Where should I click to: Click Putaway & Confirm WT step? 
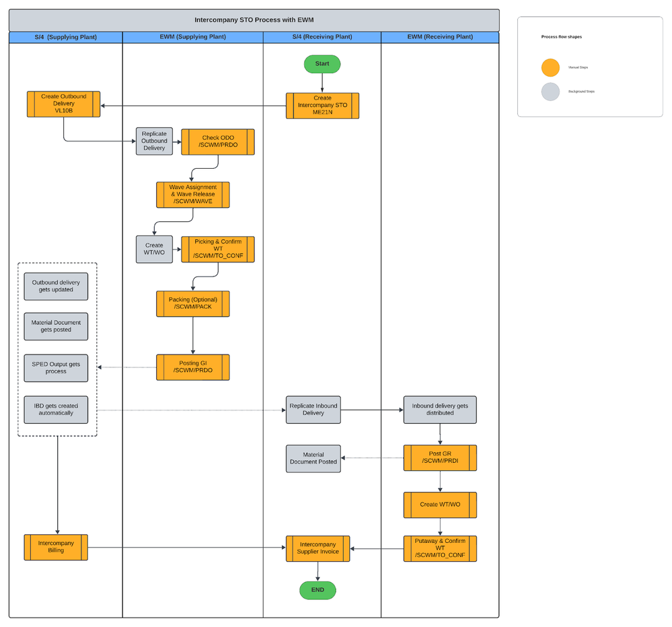(440, 548)
